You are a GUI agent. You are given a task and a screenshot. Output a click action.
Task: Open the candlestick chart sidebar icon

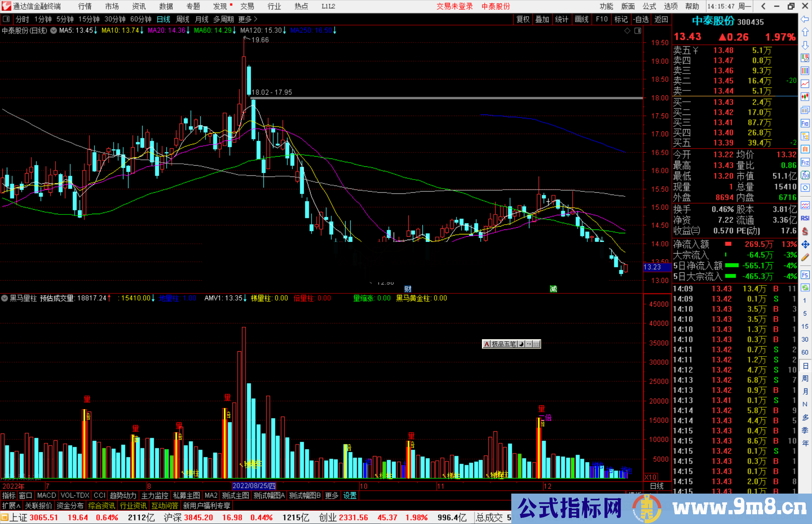[805, 97]
